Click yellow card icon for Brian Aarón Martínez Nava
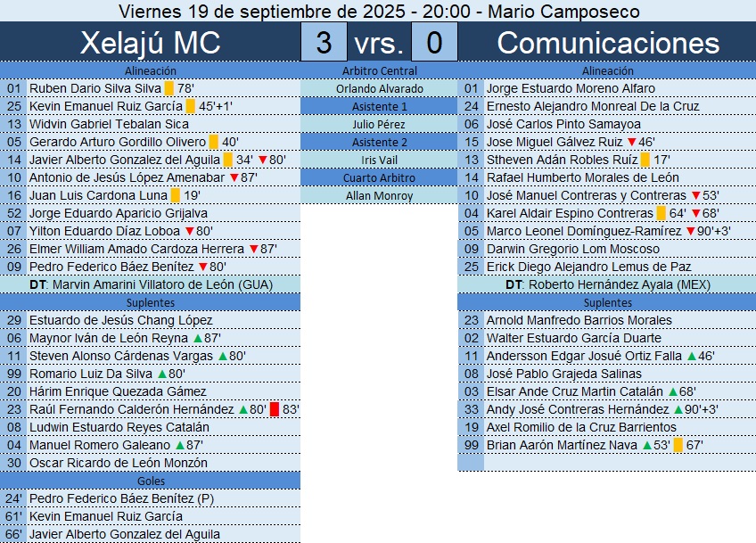The height and width of the screenshot is (543, 756). tap(678, 445)
